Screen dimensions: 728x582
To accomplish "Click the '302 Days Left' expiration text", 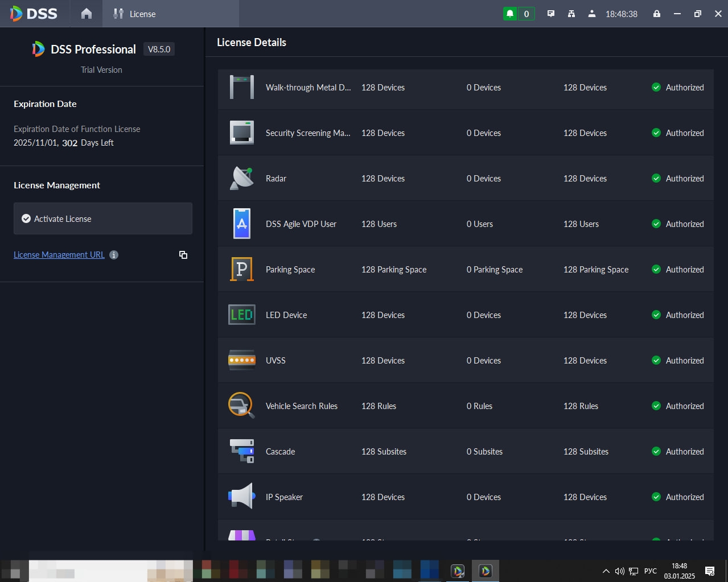I will [x=88, y=143].
